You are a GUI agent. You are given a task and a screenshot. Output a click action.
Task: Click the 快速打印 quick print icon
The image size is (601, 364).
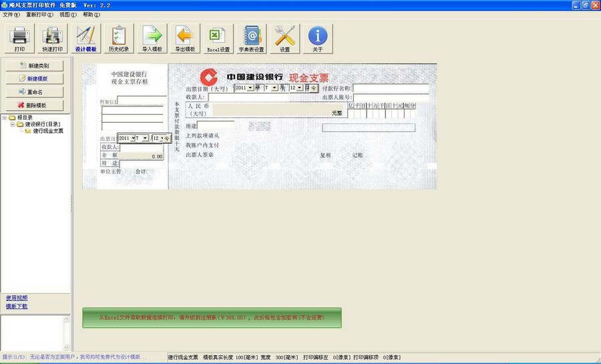coord(53,38)
